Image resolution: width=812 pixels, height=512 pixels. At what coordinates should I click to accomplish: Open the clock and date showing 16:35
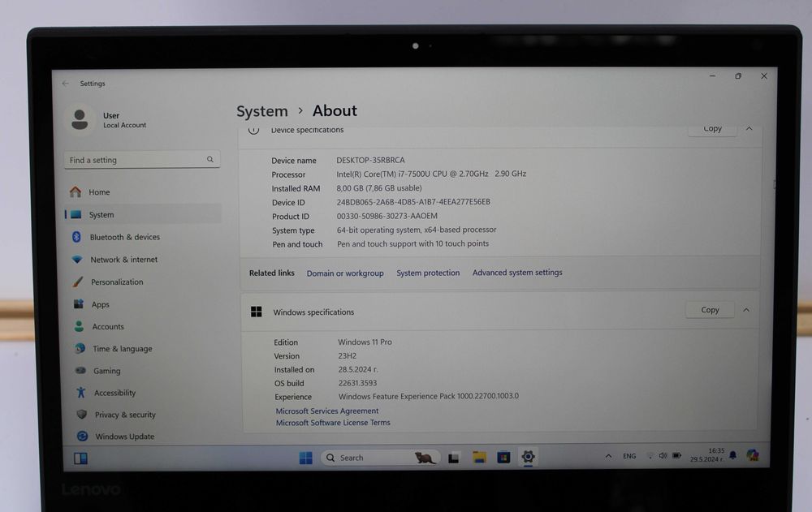tap(707, 455)
